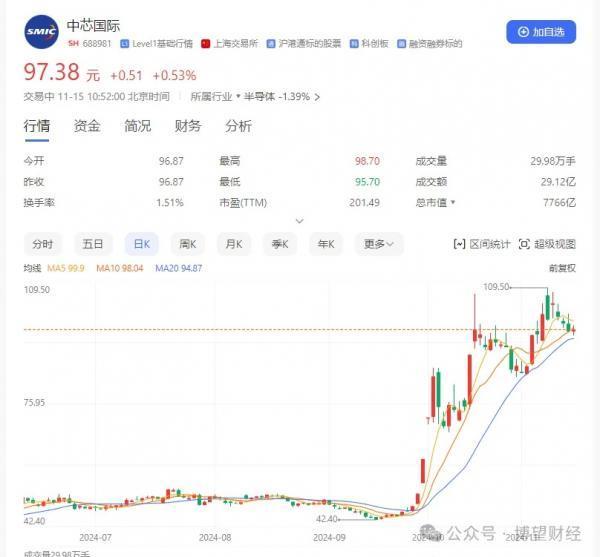Click the 2024-08 date axis label
600x557 pixels.
(215, 537)
